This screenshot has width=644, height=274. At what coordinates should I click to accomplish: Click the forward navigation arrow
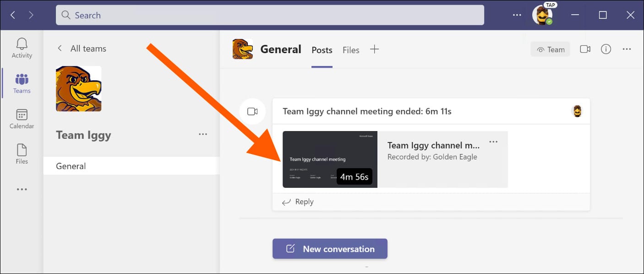coord(31,15)
